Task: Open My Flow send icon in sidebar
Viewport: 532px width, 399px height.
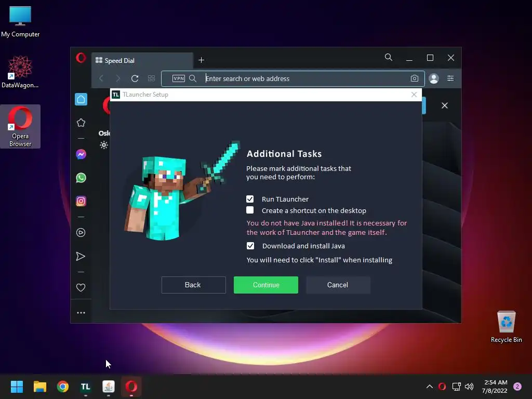Action: 81,256
